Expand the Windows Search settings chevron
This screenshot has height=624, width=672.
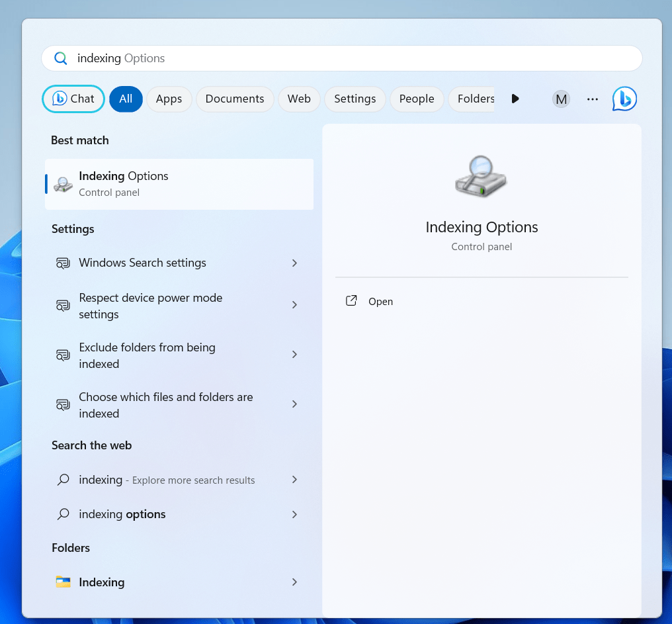click(294, 263)
